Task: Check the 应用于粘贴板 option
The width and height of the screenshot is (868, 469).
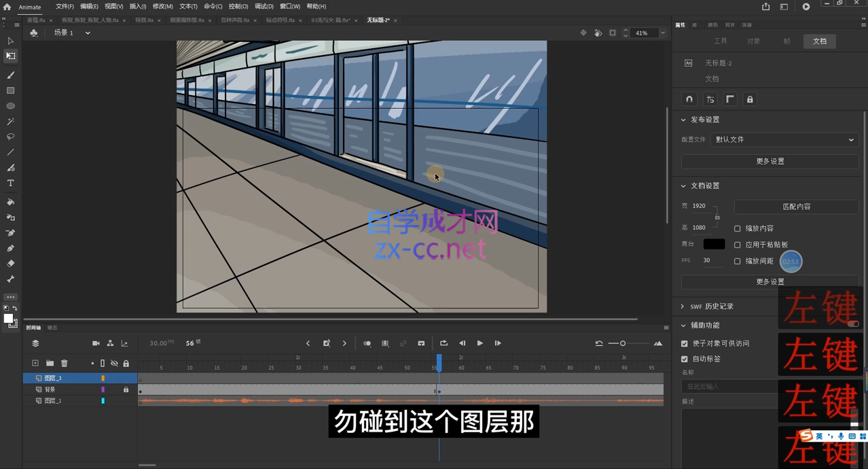Action: (738, 245)
